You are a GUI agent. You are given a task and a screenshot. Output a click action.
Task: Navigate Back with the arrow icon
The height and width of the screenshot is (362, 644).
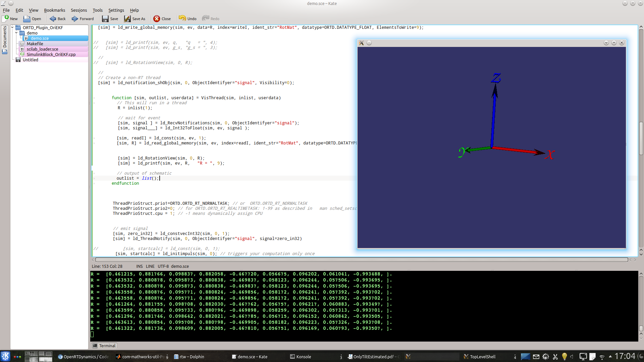click(53, 18)
